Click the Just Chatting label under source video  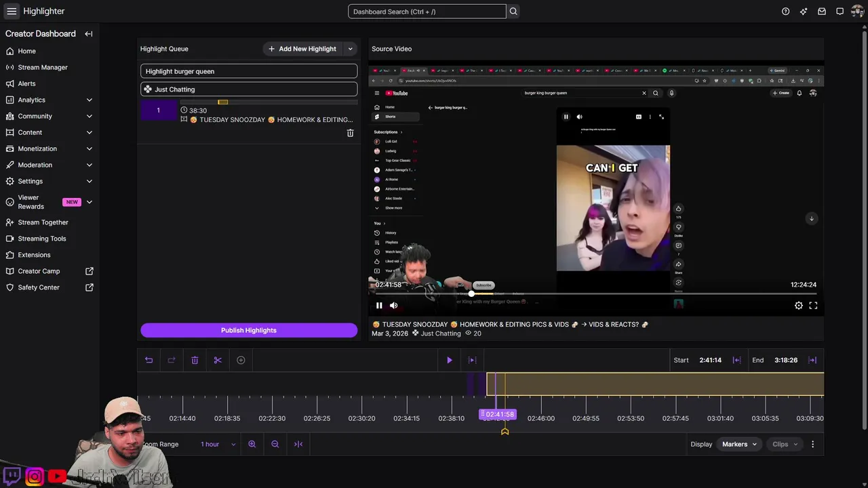[x=441, y=333]
